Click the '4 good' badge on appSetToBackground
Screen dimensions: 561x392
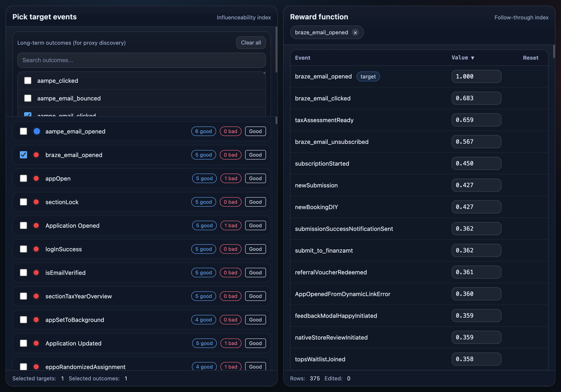coord(203,320)
